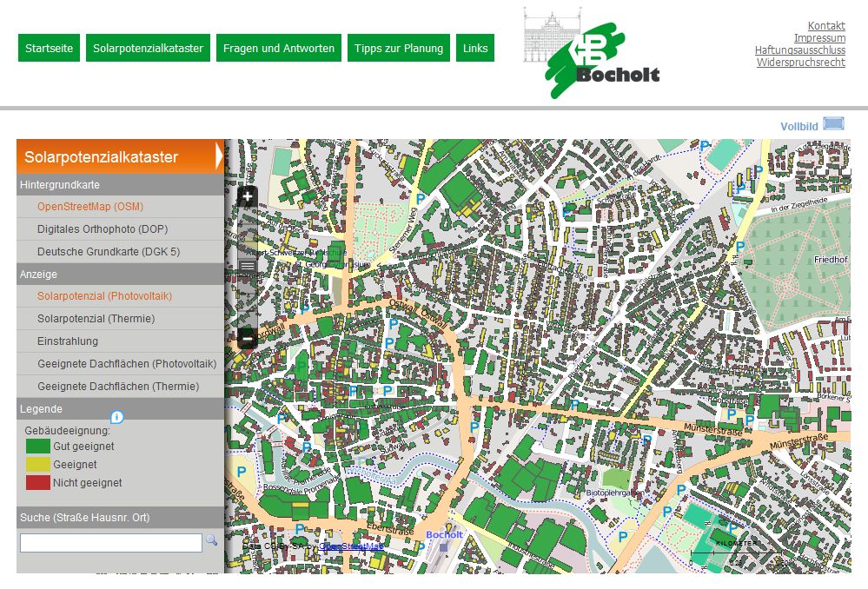Collapse the Solarpotenzialkataster panel with its arrow
The width and height of the screenshot is (868, 589).
219,156
